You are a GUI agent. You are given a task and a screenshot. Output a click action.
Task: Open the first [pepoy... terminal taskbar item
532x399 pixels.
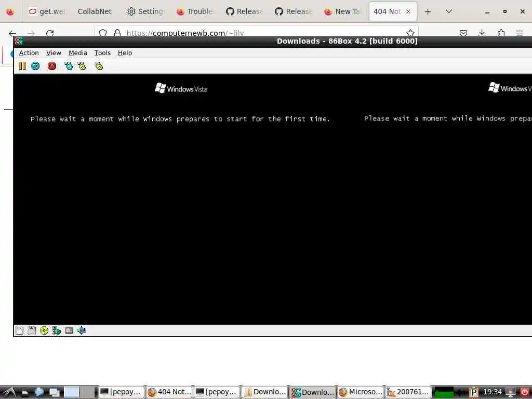121,392
